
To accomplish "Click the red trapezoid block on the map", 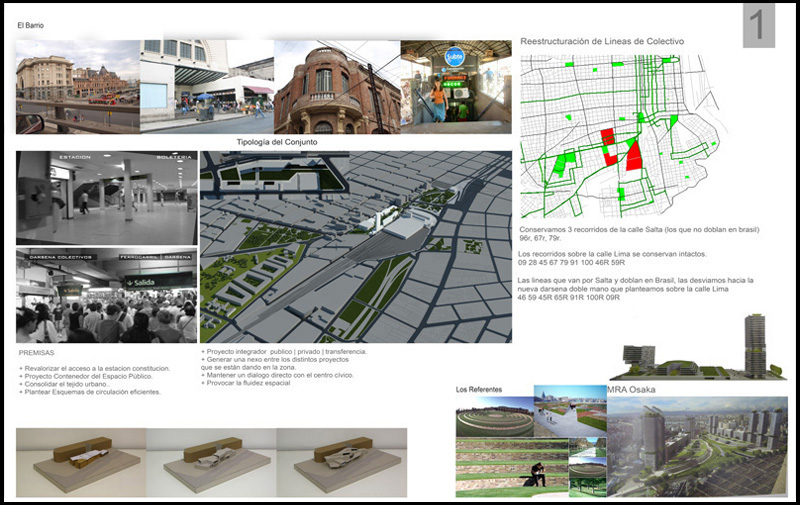I will [634, 156].
